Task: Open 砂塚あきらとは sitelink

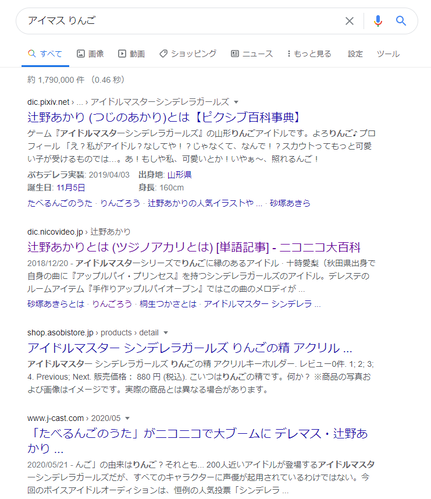Action: point(56,304)
